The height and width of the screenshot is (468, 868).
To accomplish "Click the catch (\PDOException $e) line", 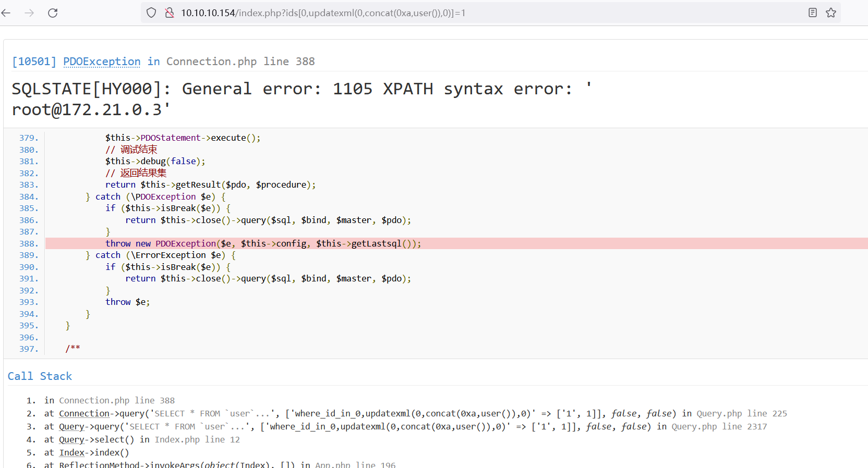I will pos(156,196).
